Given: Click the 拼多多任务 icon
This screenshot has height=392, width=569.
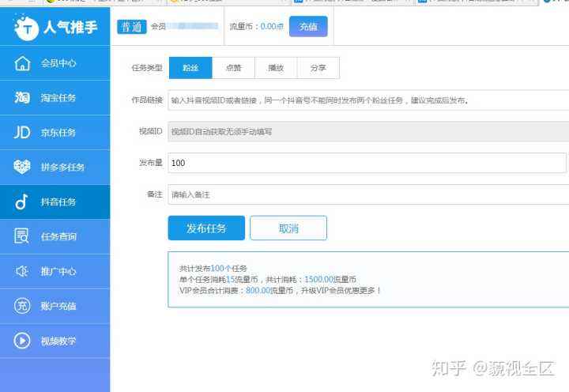Looking at the screenshot, I should pos(22,168).
